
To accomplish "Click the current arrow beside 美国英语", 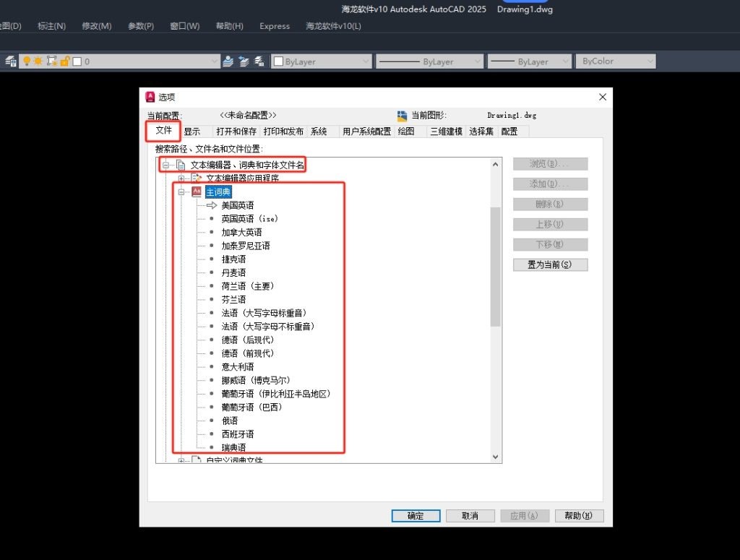I will [x=212, y=205].
